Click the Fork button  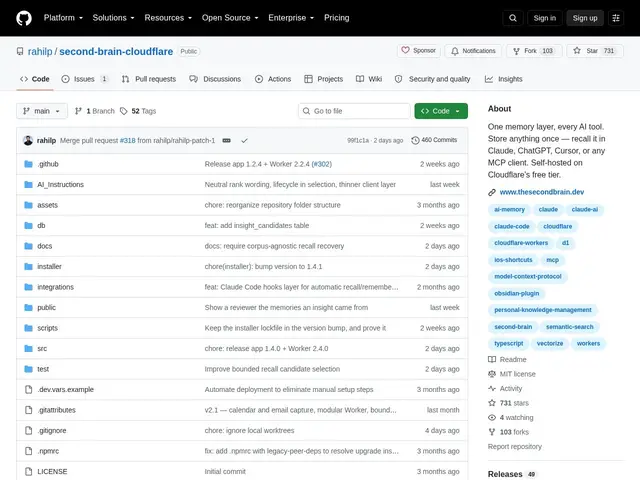point(534,51)
